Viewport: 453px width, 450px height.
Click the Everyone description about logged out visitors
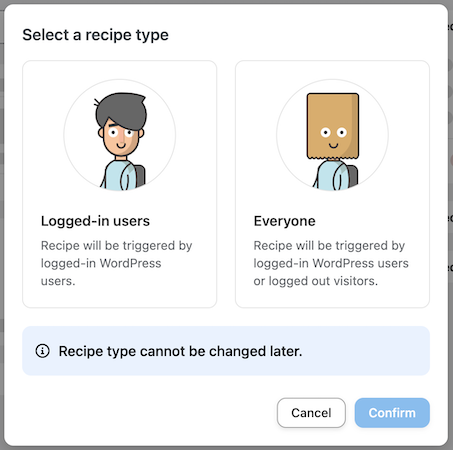click(331, 263)
